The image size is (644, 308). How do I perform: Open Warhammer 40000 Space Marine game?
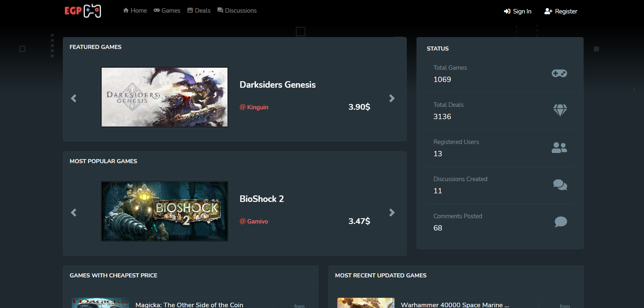[x=455, y=305]
